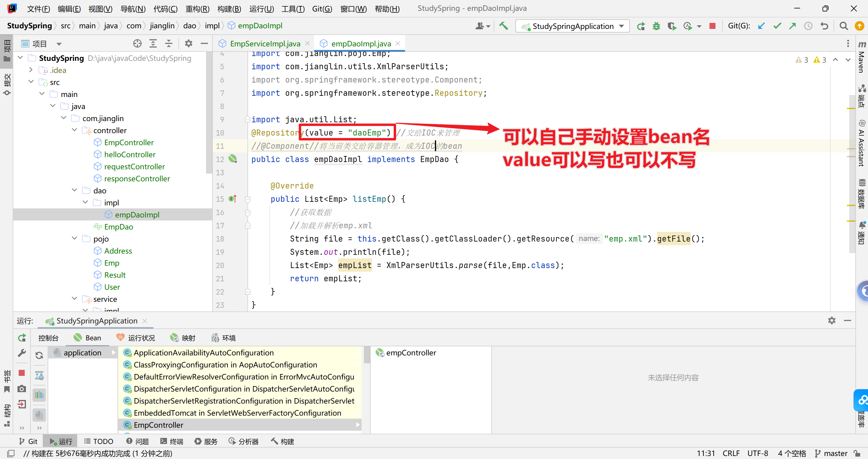Click the Build project hammer icon
868x459 pixels.
tap(503, 26)
